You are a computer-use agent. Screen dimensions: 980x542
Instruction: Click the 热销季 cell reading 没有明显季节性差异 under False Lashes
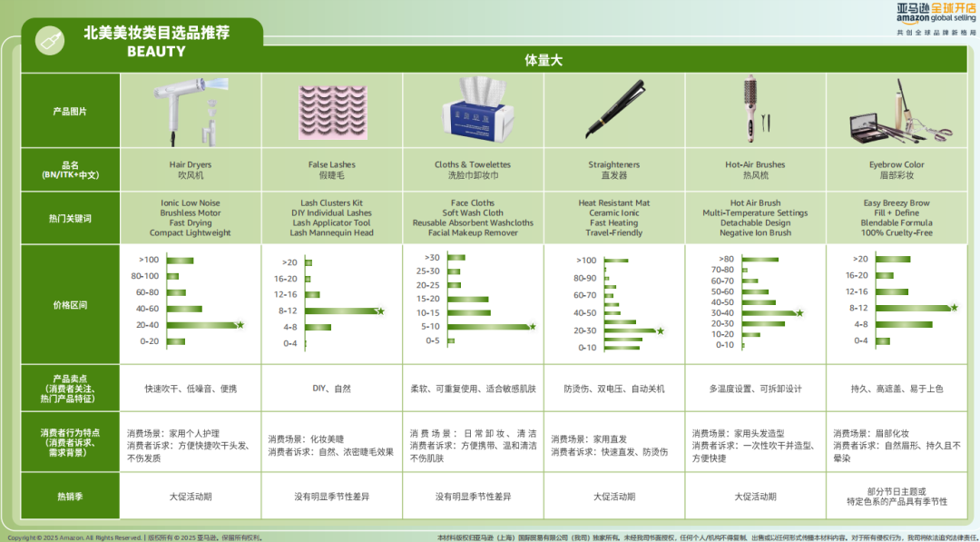tap(332, 496)
